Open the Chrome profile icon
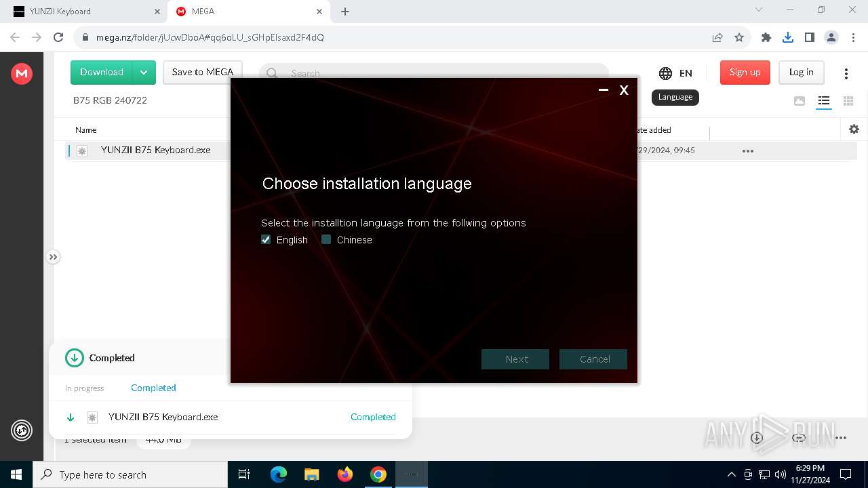This screenshot has height=488, width=868. (x=831, y=37)
